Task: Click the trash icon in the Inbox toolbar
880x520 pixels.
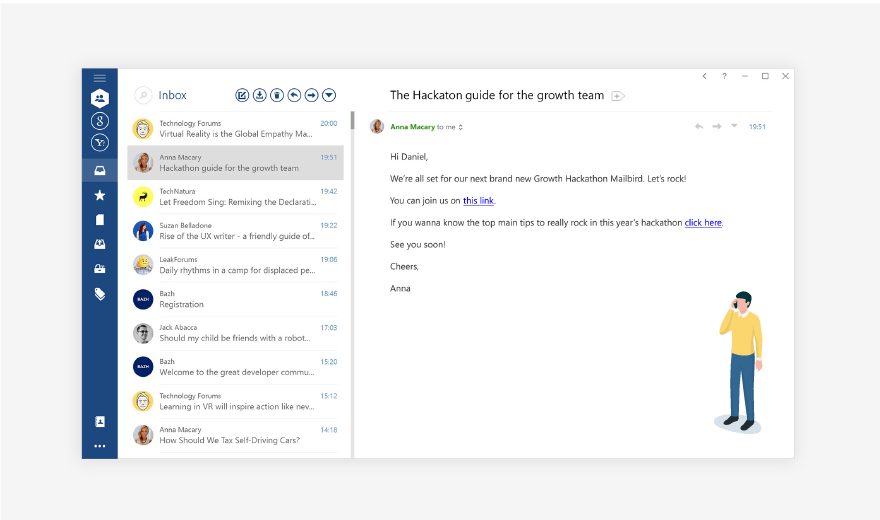Action: pos(277,95)
